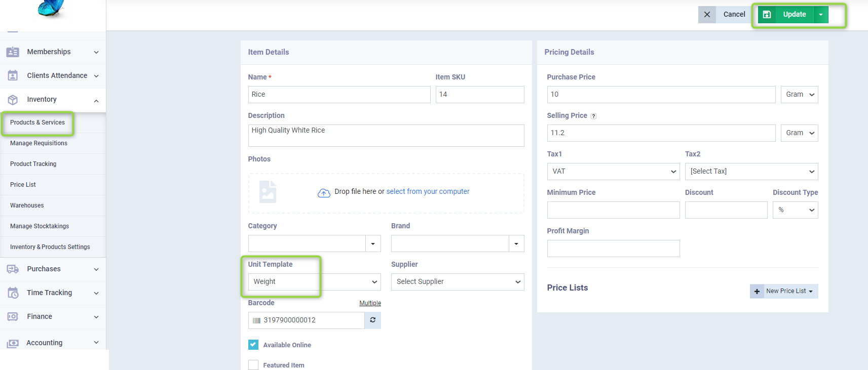Expand the Select Supplier dropdown
Viewport: 868px width, 370px height.
tap(457, 282)
